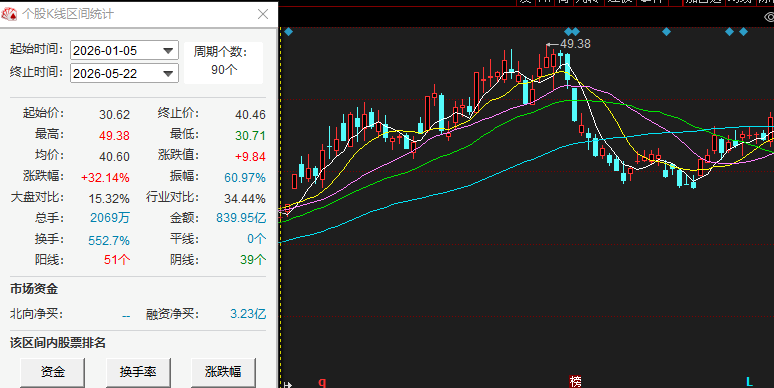
Task: Click the 榜 marker under chart
Action: pyautogui.click(x=576, y=382)
